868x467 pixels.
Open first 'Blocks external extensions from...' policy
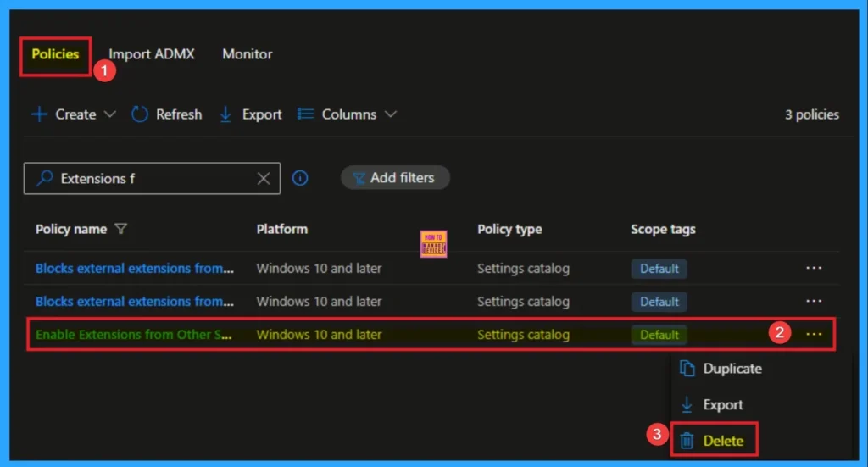click(135, 269)
